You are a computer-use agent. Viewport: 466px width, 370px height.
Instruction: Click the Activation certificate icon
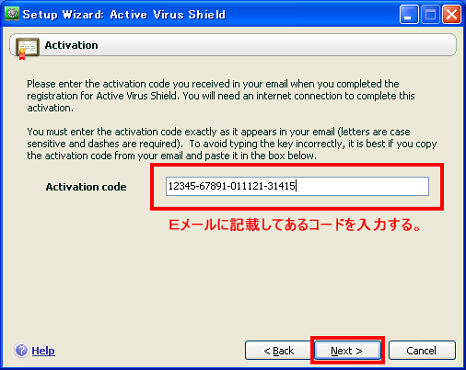click(x=27, y=48)
